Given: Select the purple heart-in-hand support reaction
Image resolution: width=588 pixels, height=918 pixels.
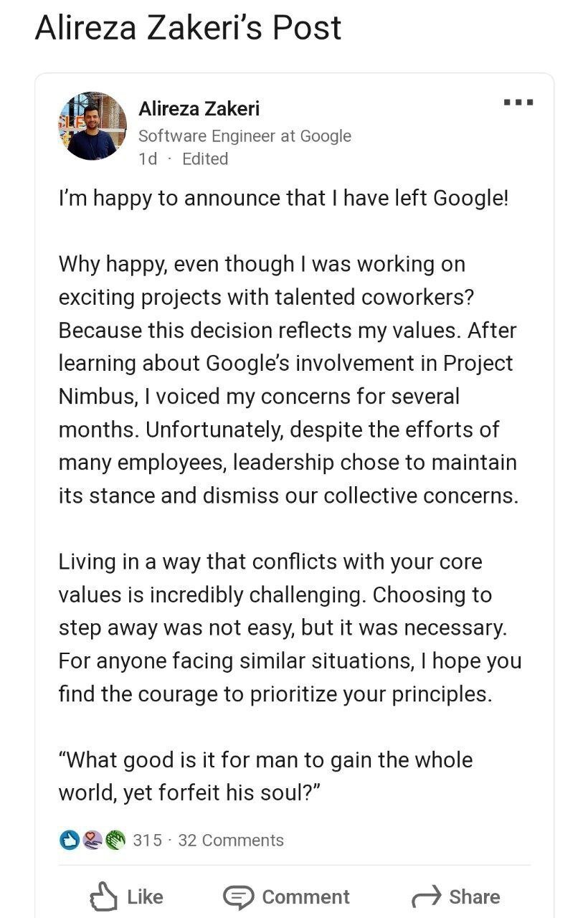Looking at the screenshot, I should [x=92, y=840].
